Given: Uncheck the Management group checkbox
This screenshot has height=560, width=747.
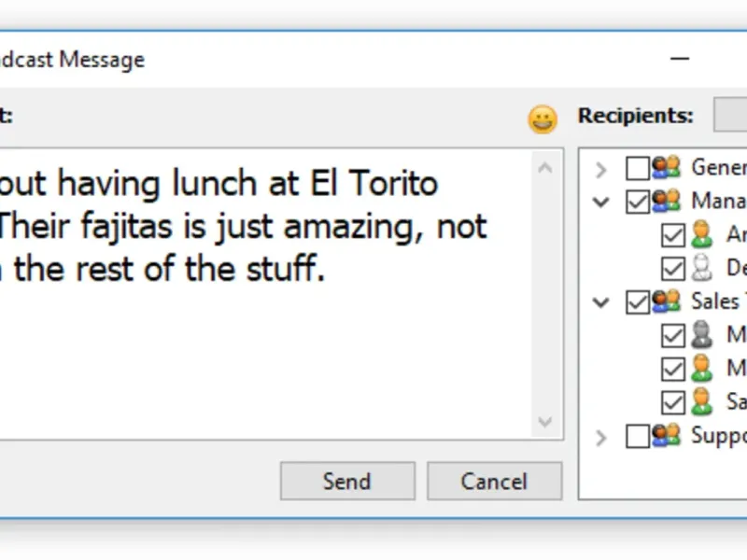Looking at the screenshot, I should tap(638, 202).
